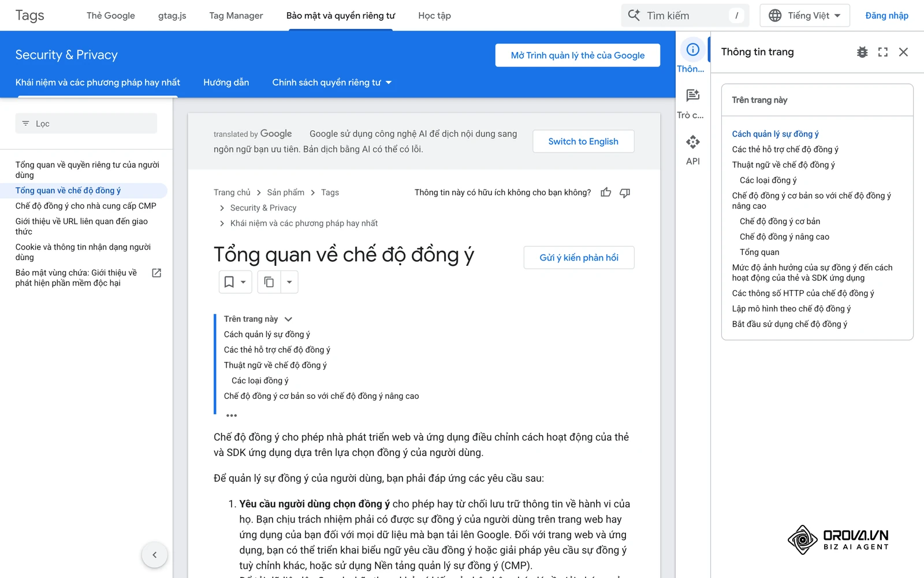Screen dimensions: 924x578
Task: Open the Tag Manager tab
Action: coord(236,16)
